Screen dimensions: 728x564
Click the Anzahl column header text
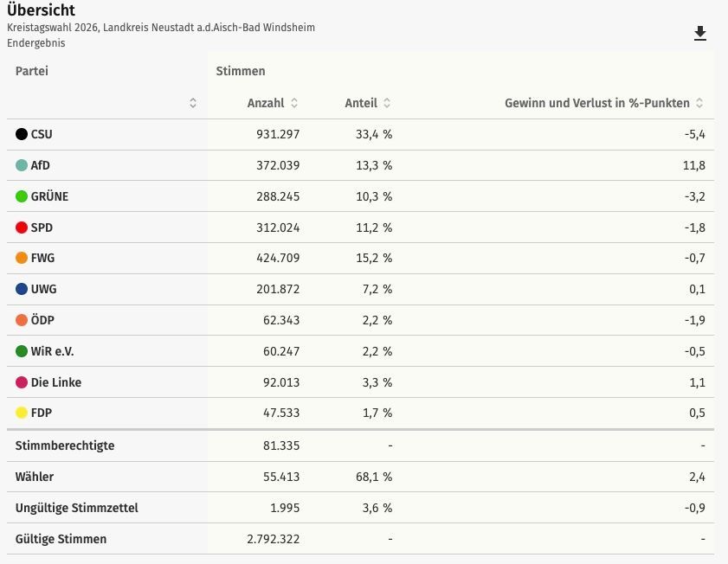tap(266, 103)
